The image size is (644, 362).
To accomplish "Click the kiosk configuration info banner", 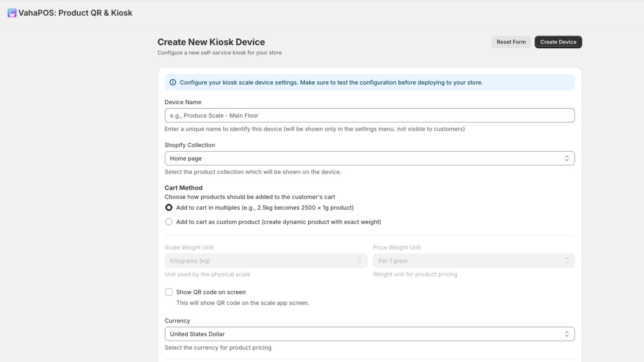I will coord(369,82).
